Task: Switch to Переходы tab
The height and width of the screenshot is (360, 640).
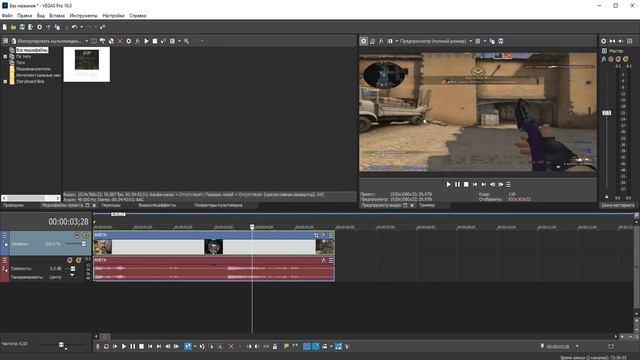Action: [x=111, y=205]
